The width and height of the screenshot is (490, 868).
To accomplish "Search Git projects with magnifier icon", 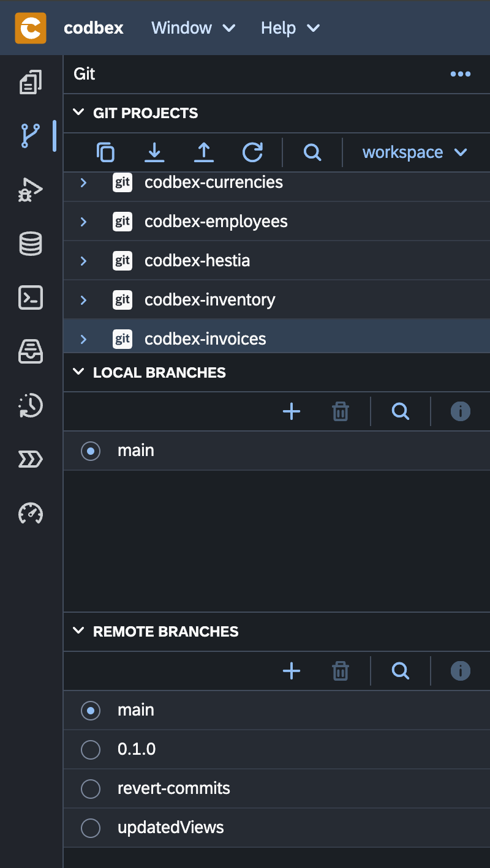I will [312, 152].
